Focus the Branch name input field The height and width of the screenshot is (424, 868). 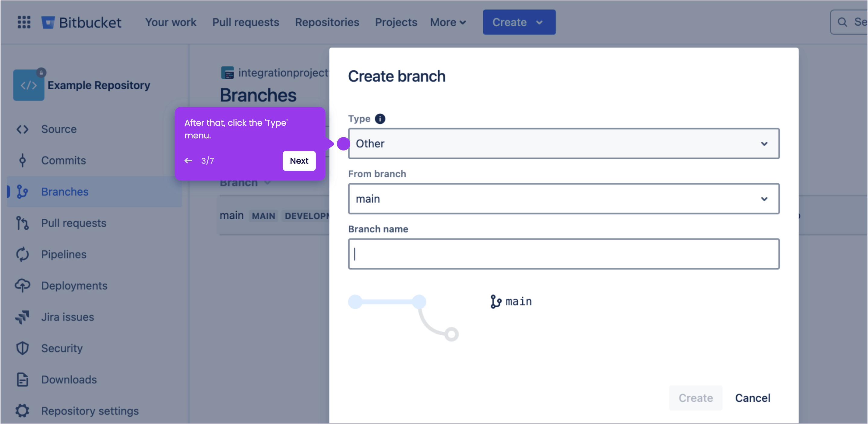pos(564,254)
